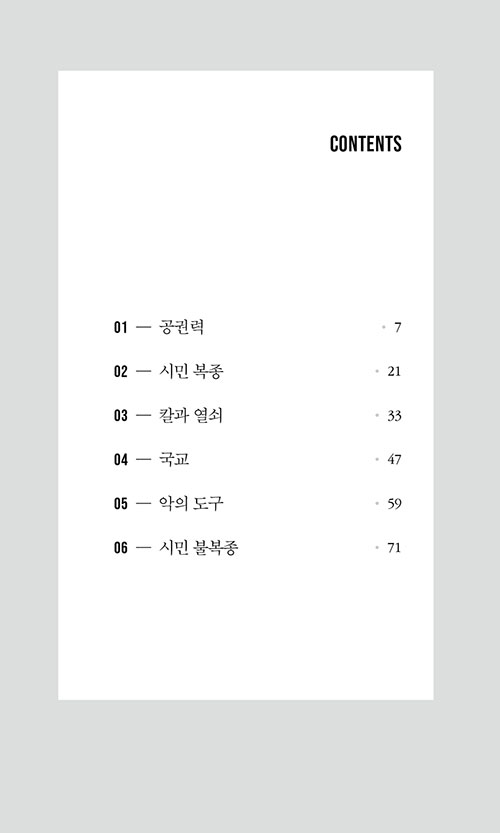Click page number 33
The image size is (500, 833).
point(394,415)
